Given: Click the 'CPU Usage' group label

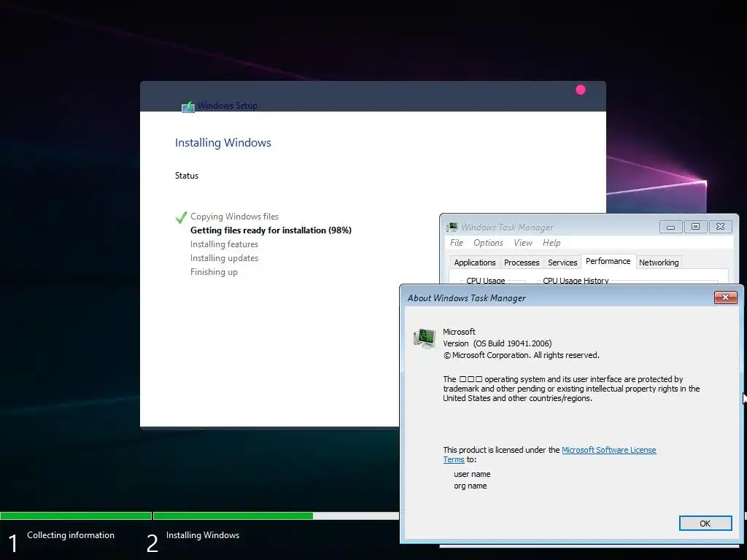Looking at the screenshot, I should click(485, 281).
